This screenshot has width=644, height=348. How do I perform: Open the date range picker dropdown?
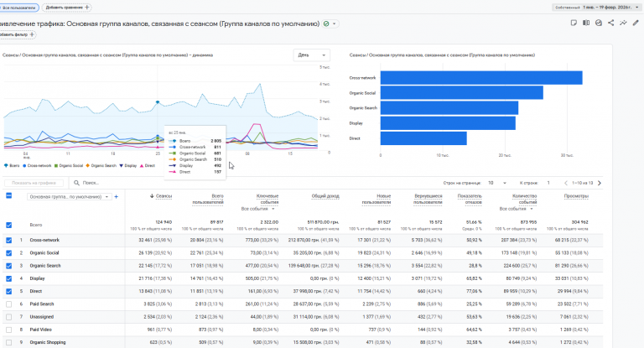[x=608, y=7]
